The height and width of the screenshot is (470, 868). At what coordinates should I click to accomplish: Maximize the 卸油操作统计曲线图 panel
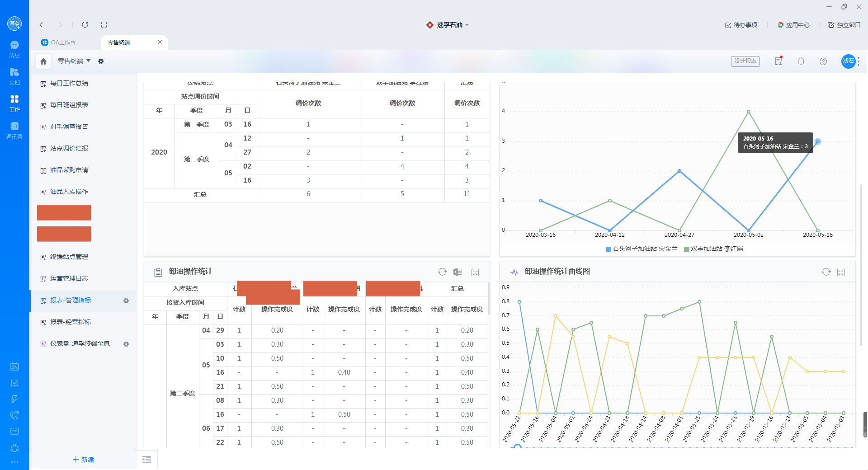[841, 273]
